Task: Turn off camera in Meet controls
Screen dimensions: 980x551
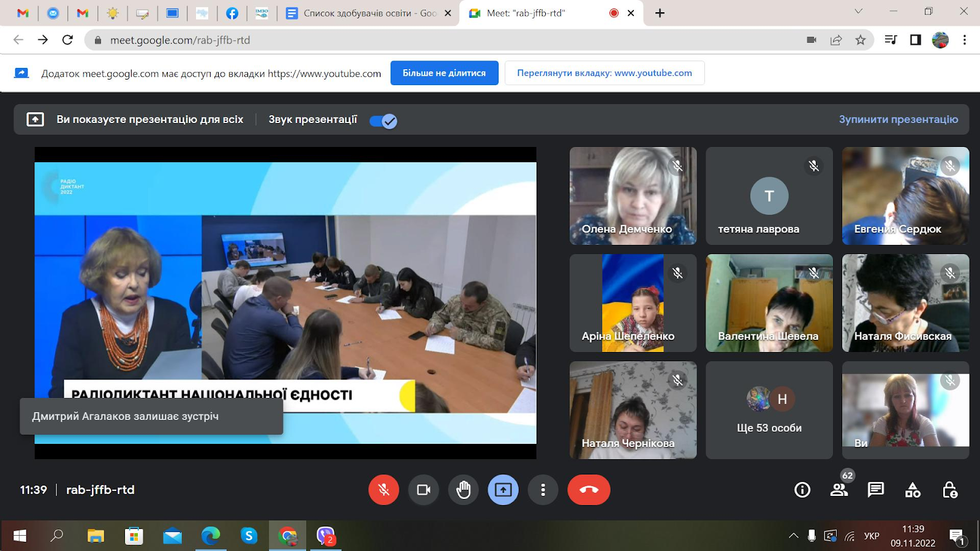Action: click(x=423, y=490)
